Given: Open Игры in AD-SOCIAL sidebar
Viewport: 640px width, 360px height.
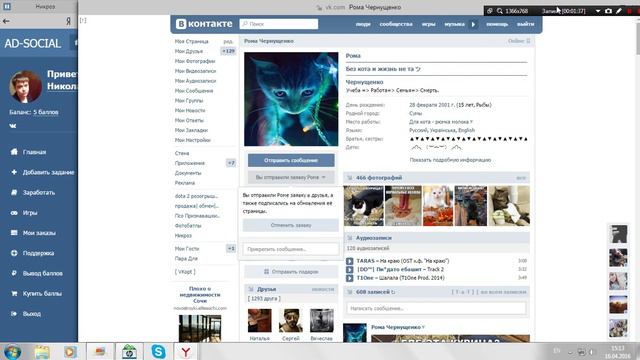Looking at the screenshot, I should (x=30, y=213).
